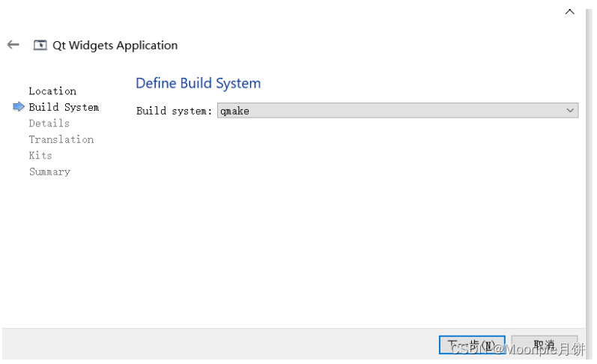The height and width of the screenshot is (364, 597).
Task: Click the blue arrow current-step indicator
Action: click(19, 107)
